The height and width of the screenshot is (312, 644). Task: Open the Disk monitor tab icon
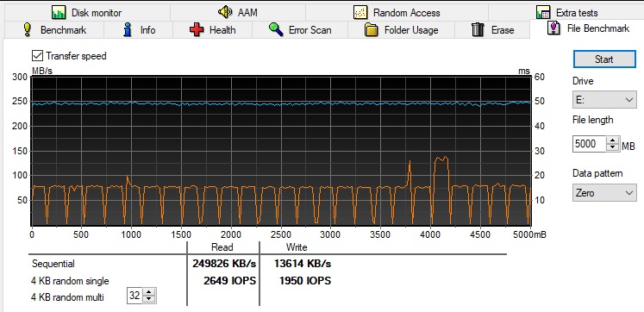[59, 12]
